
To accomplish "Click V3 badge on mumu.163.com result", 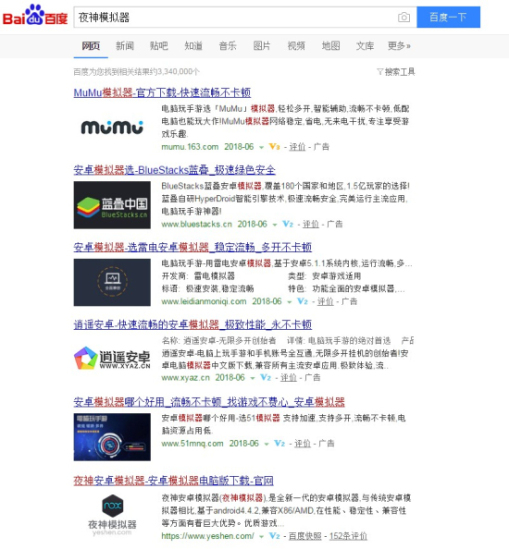I will coord(274,147).
